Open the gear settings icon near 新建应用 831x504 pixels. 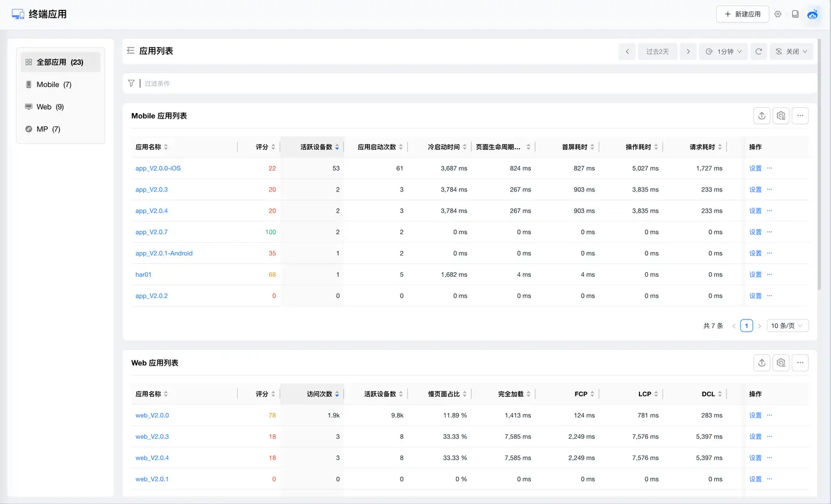click(778, 14)
